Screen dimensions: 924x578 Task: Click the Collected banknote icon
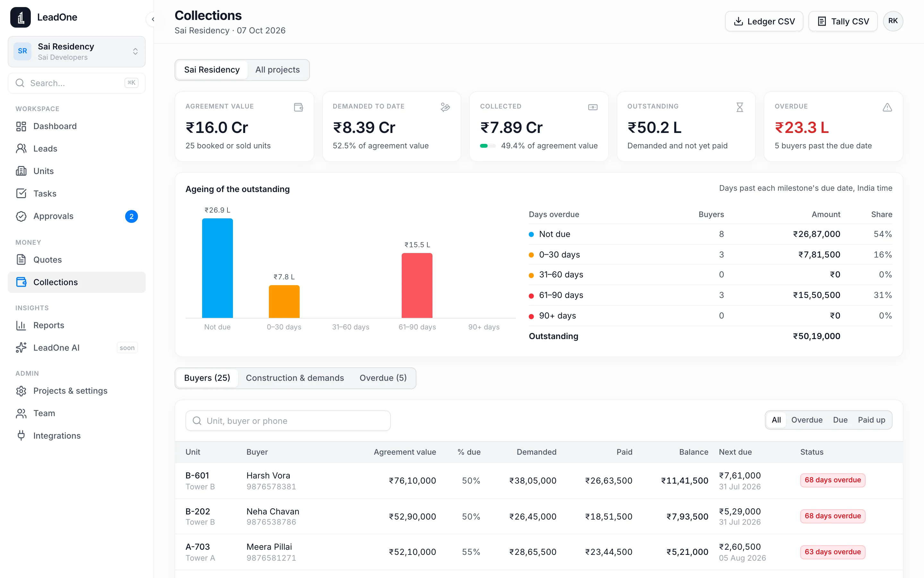click(593, 107)
